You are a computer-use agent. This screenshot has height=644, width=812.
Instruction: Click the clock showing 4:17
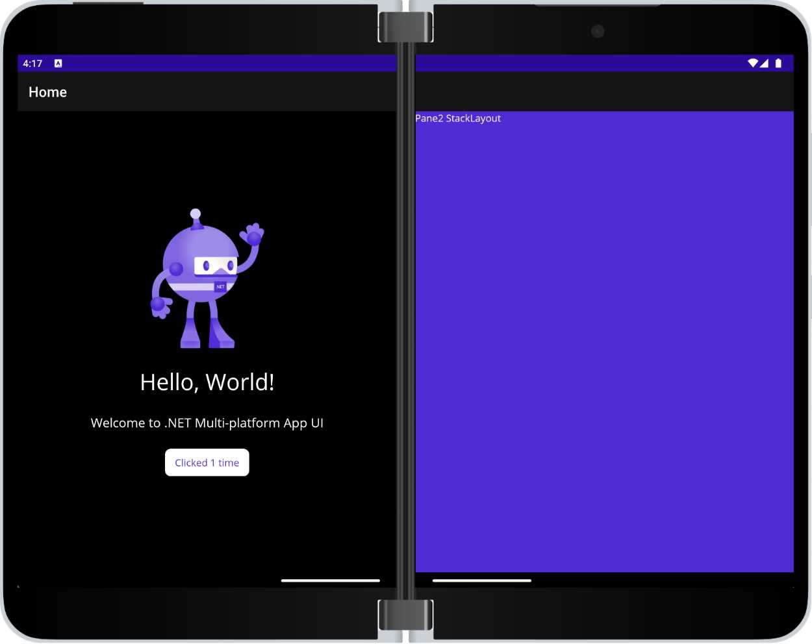coord(33,63)
